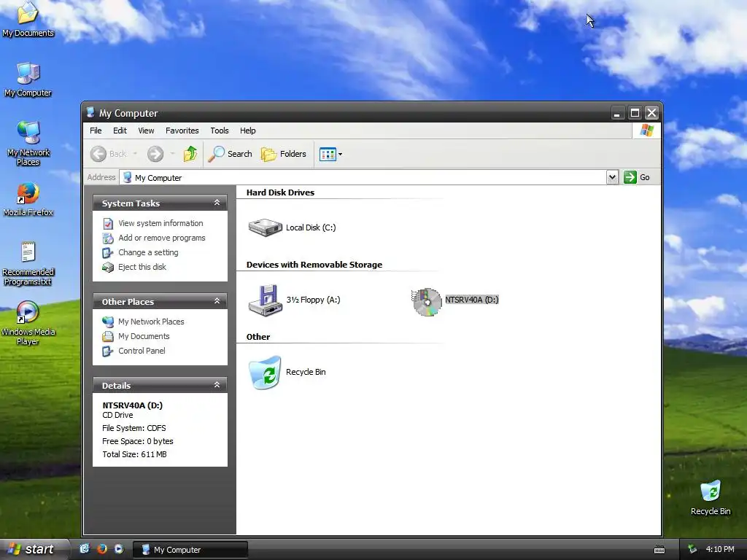Open the View menu
This screenshot has height=560, width=747.
[146, 131]
